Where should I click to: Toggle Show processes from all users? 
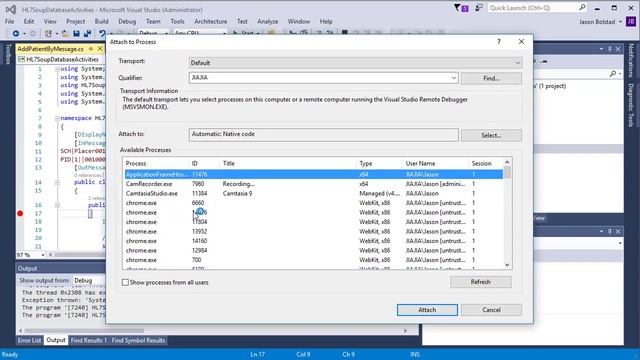(x=125, y=282)
